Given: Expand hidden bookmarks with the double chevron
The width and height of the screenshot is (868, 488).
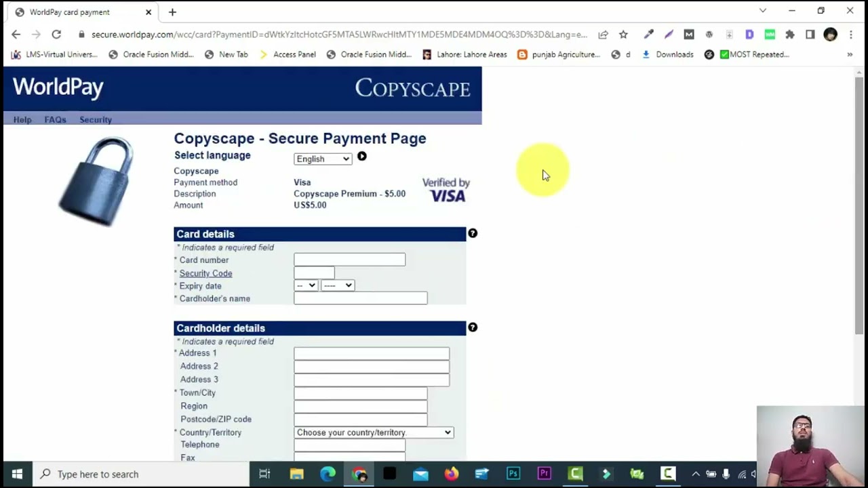Looking at the screenshot, I should click(850, 54).
